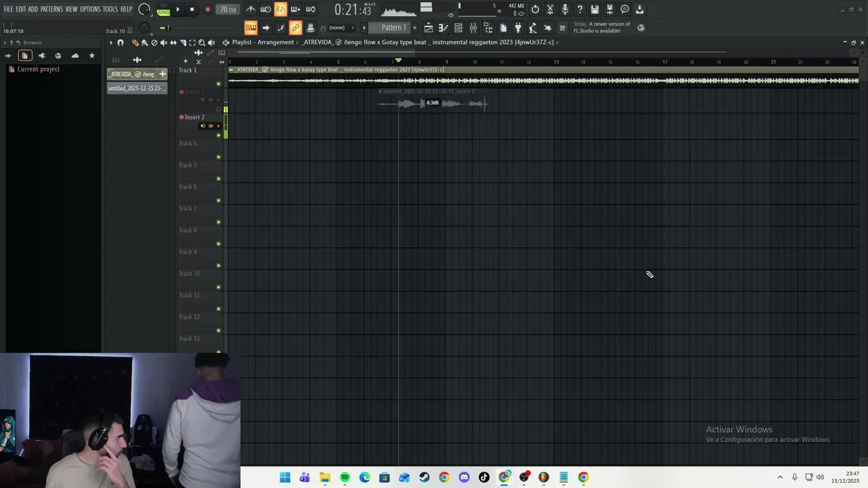Click the tempo field showing 70.159
Image resolution: width=868 pixels, height=488 pixels.
(x=228, y=9)
